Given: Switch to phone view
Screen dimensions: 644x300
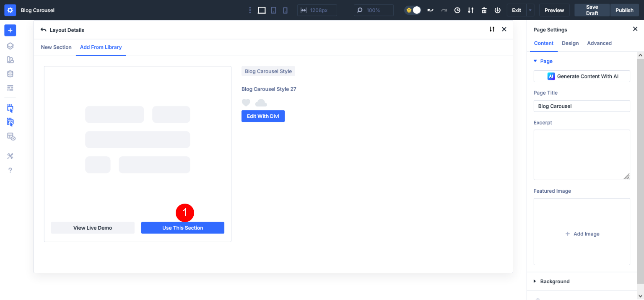Looking at the screenshot, I should click(x=285, y=10).
